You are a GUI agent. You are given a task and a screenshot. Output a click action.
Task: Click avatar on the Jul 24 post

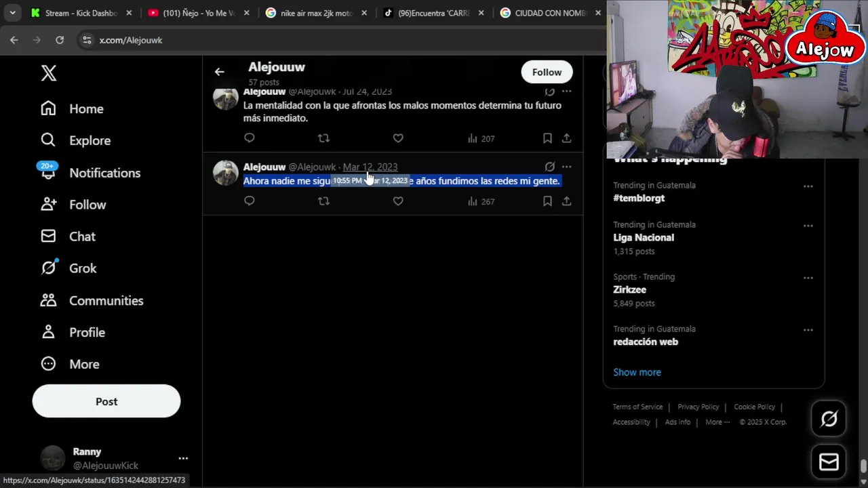pos(226,98)
